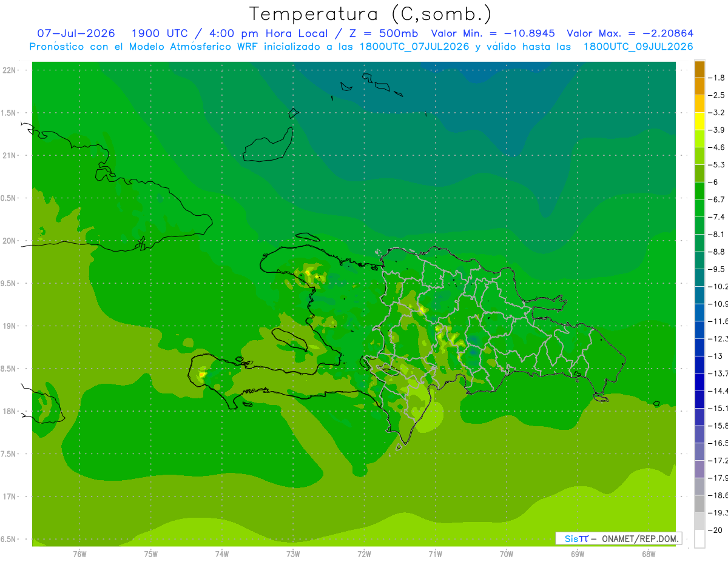Click the '22N' latitude label

[x=9, y=70]
